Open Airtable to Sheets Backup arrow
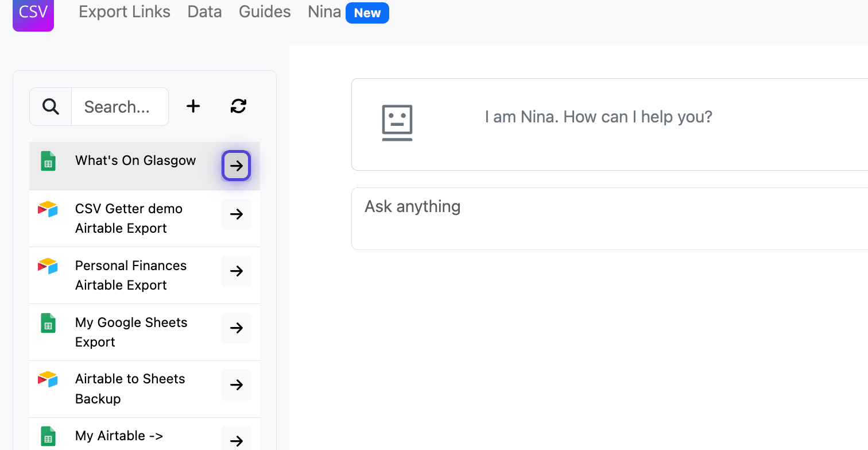The width and height of the screenshot is (868, 450). tap(237, 385)
